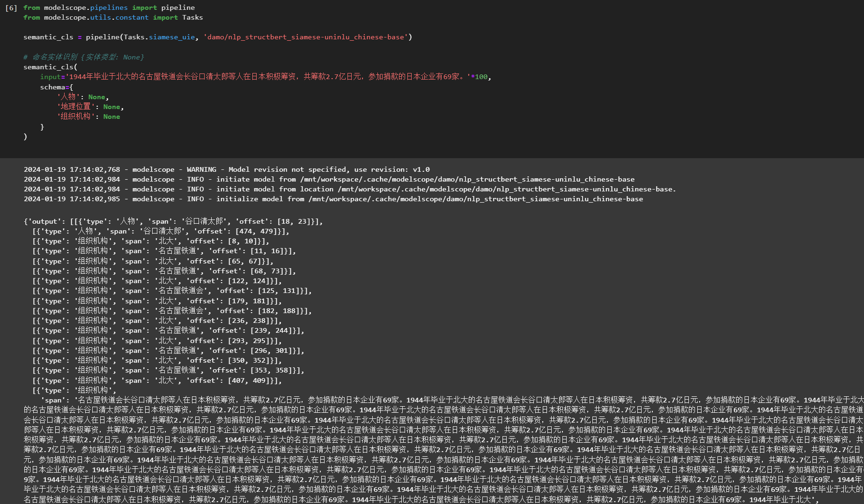Image resolution: width=864 pixels, height=504 pixels.
Task: Click the 'from modelscope.pipelines import pipeline' line
Action: pyautogui.click(x=109, y=7)
